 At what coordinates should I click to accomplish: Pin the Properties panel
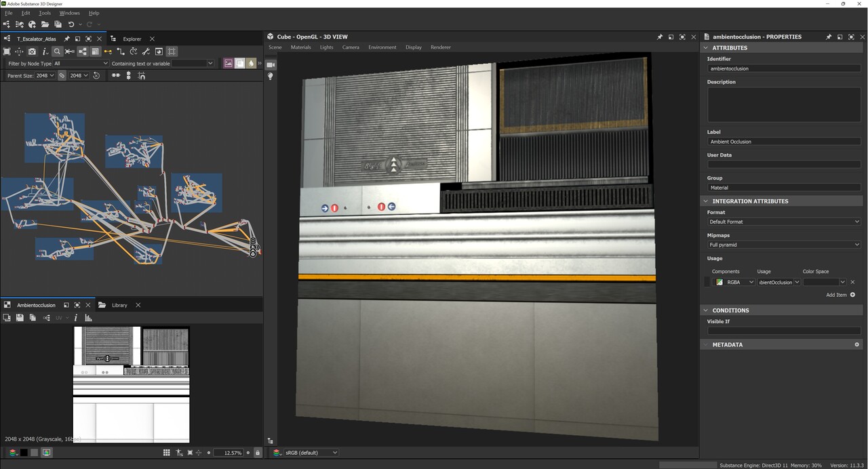[x=829, y=37]
